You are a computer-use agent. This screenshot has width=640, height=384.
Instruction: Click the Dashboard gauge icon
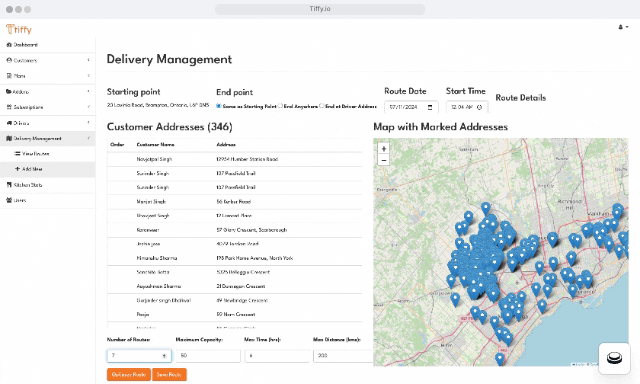coord(9,45)
